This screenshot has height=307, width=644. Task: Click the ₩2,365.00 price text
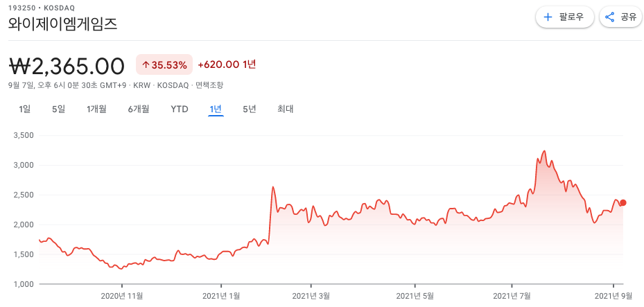(x=67, y=67)
